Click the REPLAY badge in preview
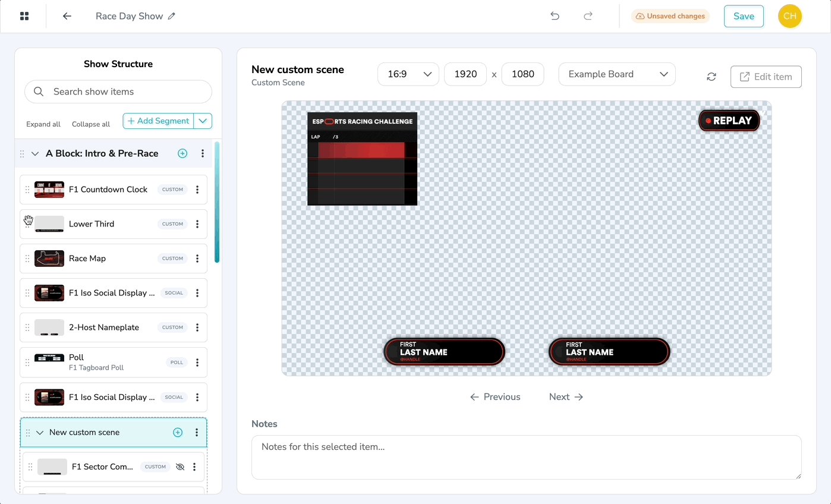The image size is (831, 504). click(729, 121)
